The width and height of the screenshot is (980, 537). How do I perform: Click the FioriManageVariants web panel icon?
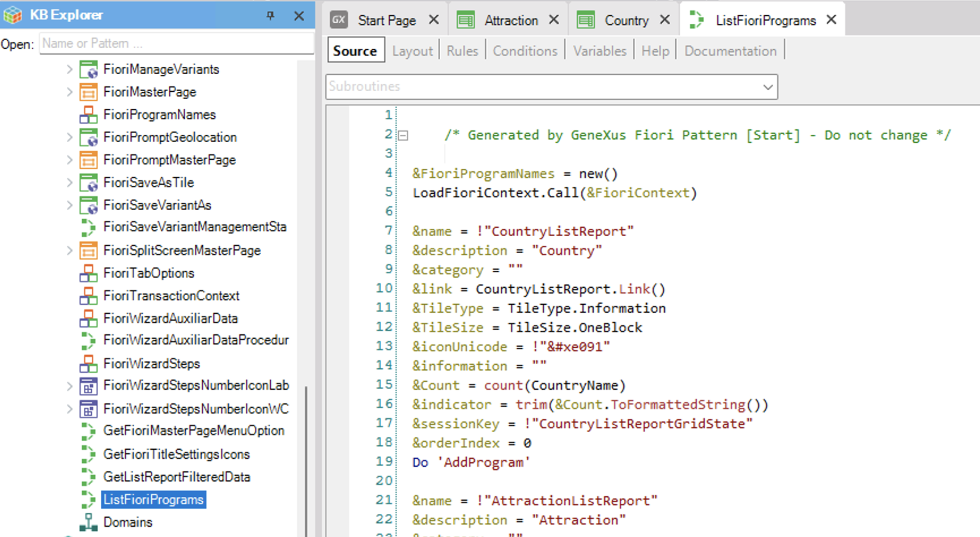point(88,69)
